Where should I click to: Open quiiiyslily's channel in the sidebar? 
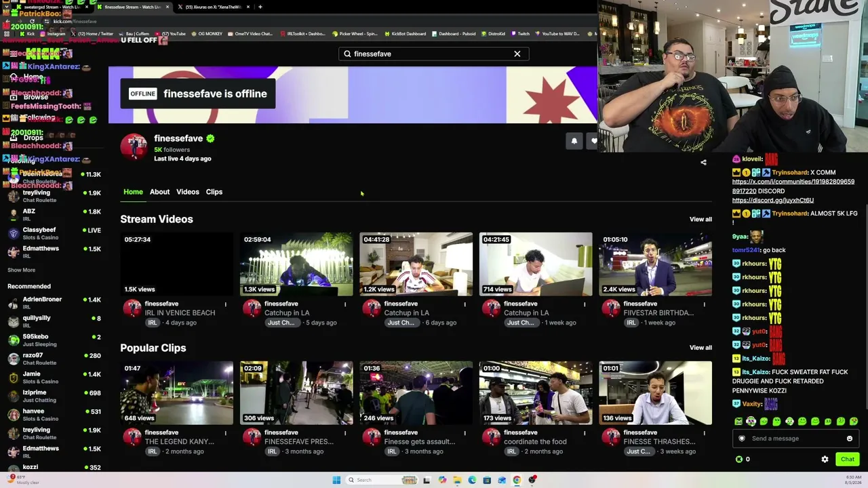coord(54,321)
